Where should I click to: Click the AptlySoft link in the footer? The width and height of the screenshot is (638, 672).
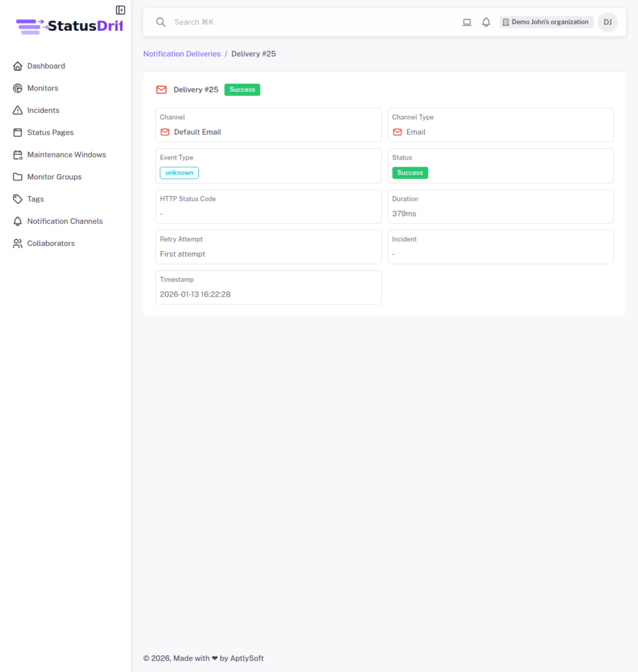click(x=247, y=658)
